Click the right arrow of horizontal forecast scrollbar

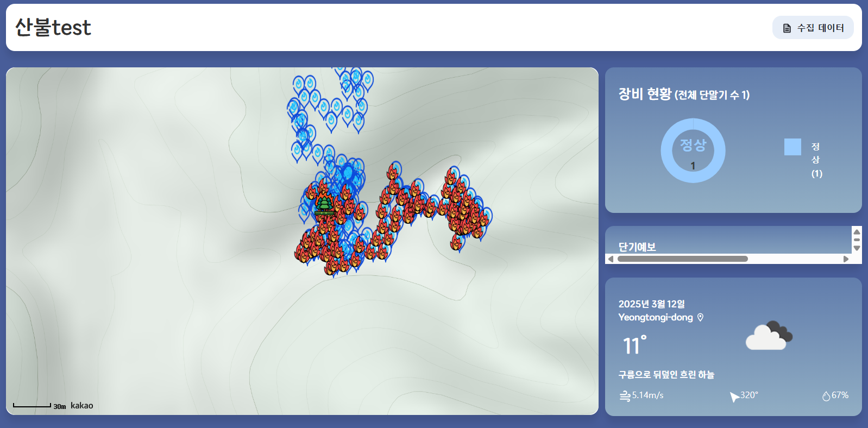[846, 259]
